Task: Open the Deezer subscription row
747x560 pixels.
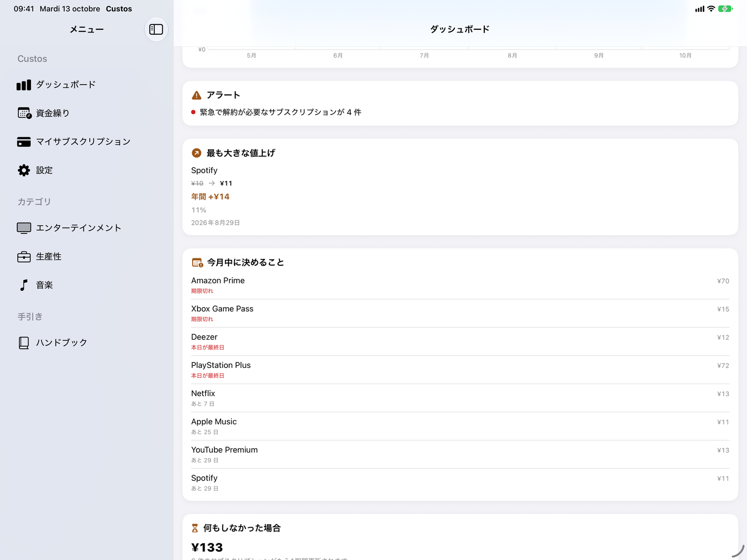Action: coord(460,342)
